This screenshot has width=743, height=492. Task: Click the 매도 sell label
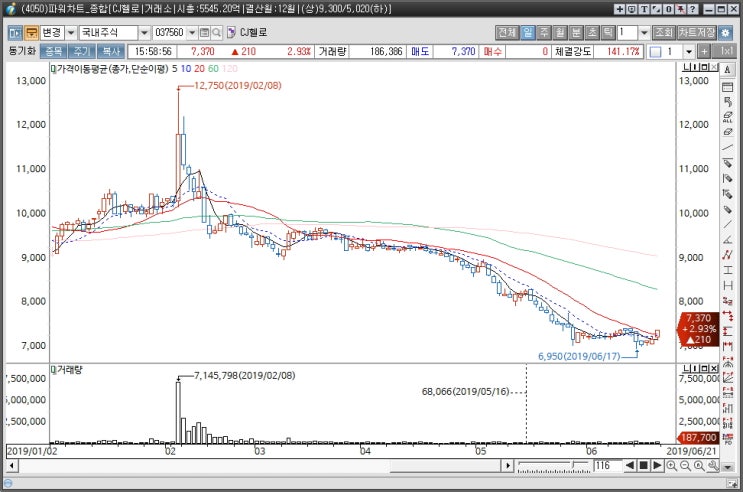[419, 51]
